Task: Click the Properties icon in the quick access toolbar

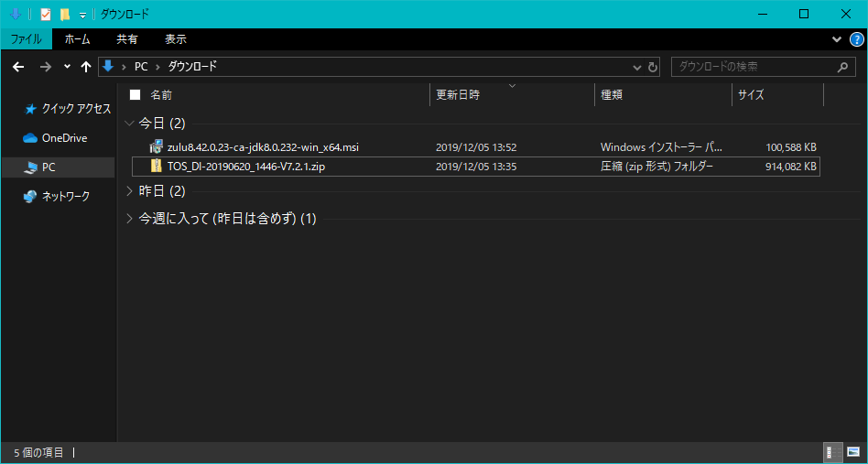Action: click(46, 15)
